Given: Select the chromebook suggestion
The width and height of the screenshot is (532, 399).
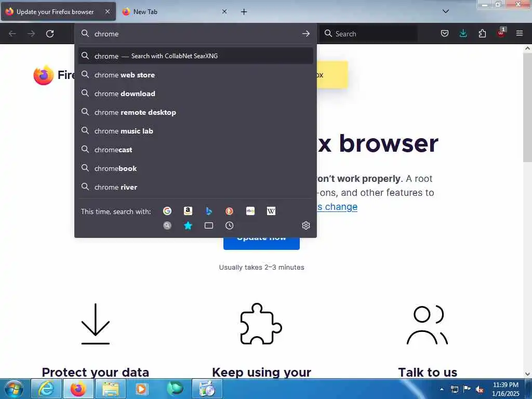Looking at the screenshot, I should [196, 168].
